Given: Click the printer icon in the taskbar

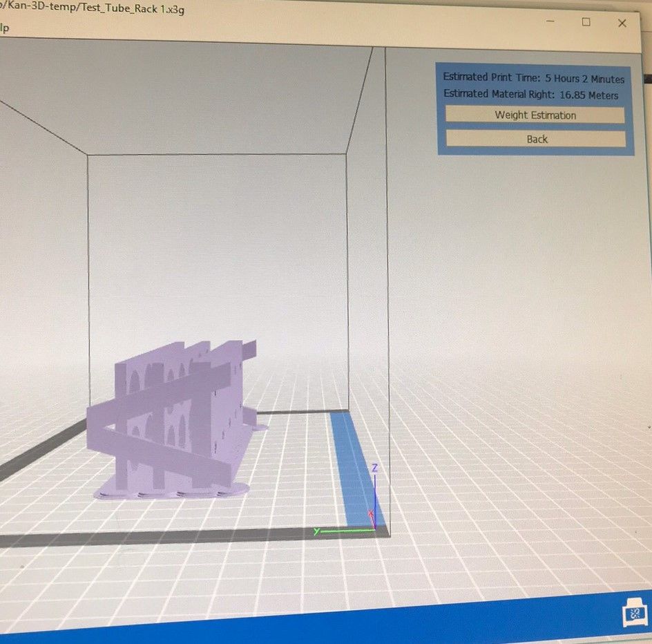Looking at the screenshot, I should click(633, 614).
